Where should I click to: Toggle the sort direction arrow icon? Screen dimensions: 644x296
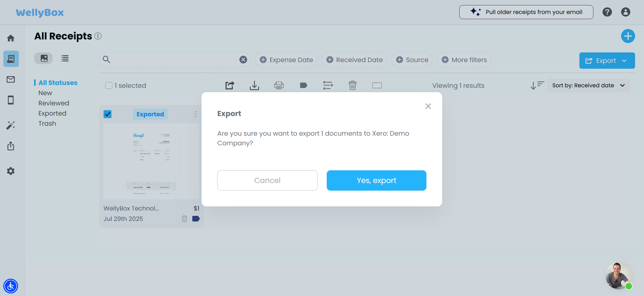click(537, 85)
